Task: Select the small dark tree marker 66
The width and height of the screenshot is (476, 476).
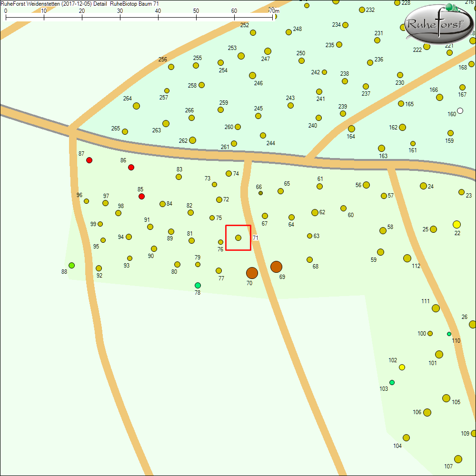Action: tap(260, 193)
